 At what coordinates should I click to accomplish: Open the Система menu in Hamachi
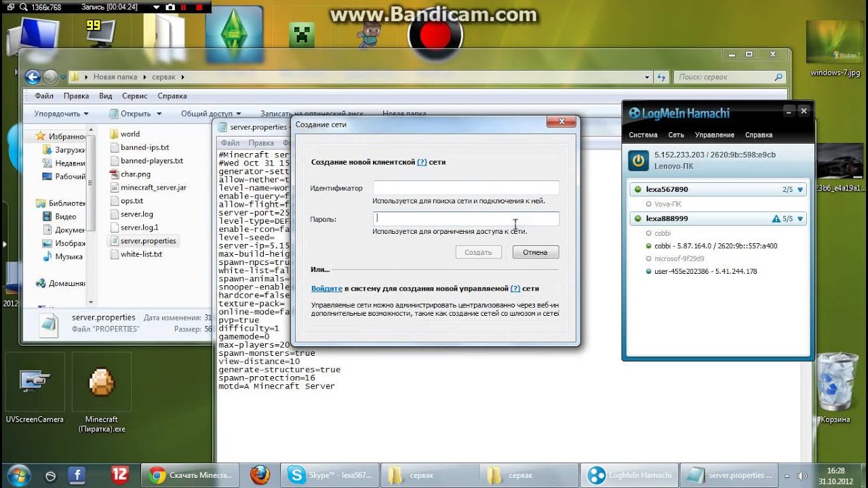click(643, 135)
